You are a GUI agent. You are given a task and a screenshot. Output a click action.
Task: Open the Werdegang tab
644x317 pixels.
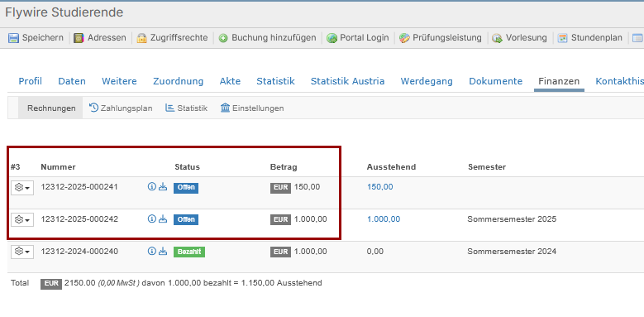[427, 81]
